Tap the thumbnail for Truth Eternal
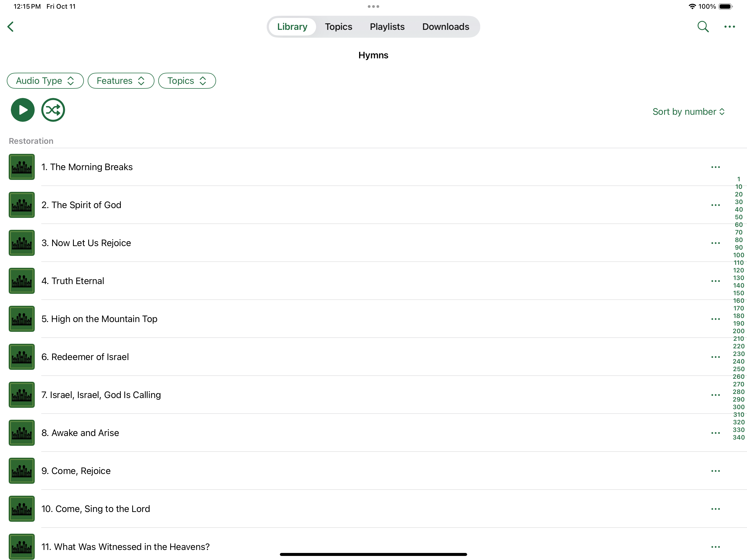Image resolution: width=747 pixels, height=560 pixels. (22, 281)
